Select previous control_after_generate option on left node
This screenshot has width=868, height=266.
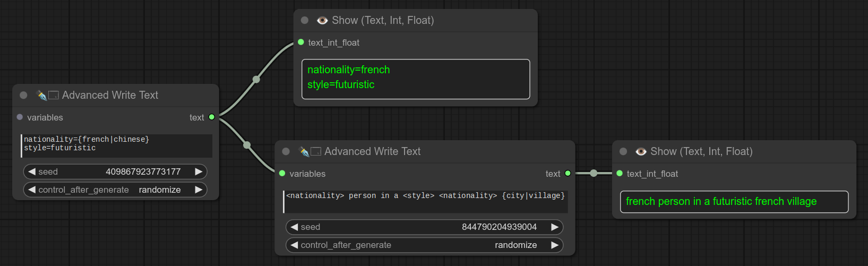click(x=32, y=190)
